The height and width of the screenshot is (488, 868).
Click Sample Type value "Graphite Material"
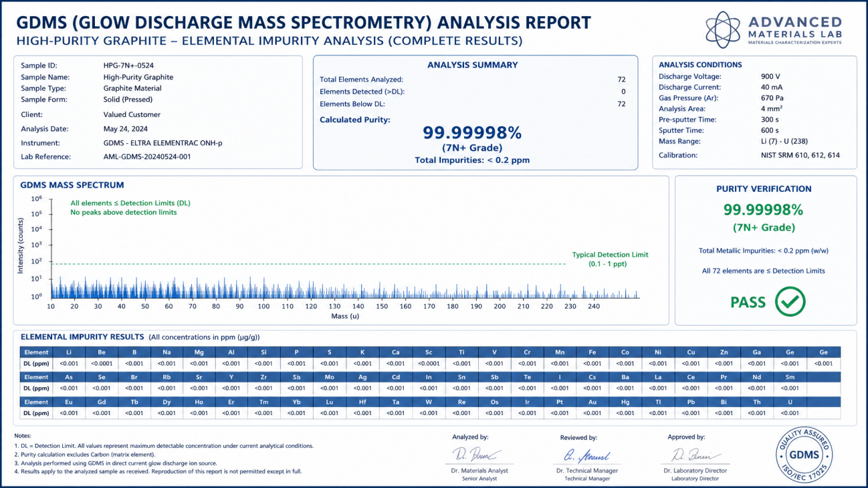(132, 88)
